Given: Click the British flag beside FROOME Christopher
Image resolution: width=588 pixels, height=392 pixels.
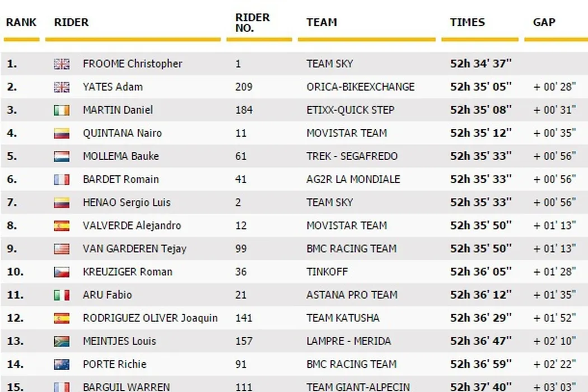Looking at the screenshot, I should coord(62,64).
